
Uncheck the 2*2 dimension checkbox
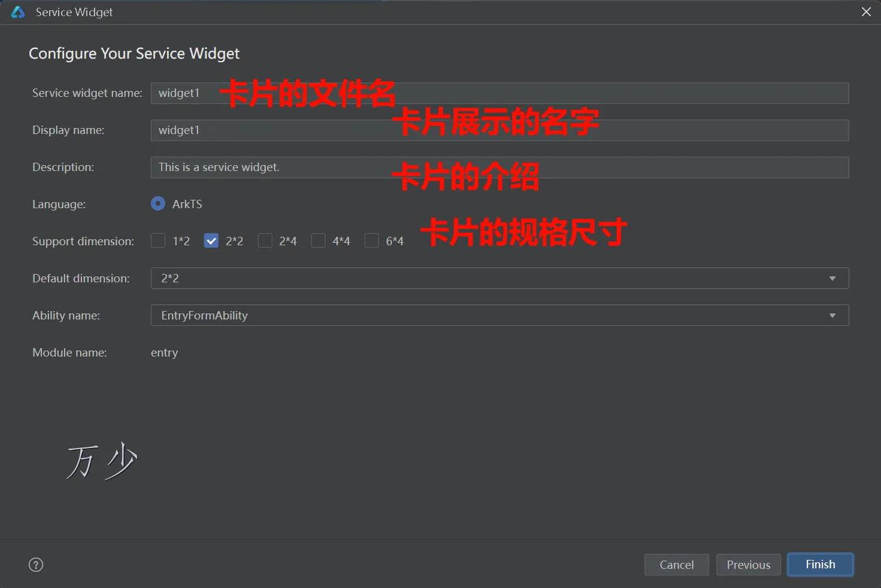pyautogui.click(x=211, y=241)
